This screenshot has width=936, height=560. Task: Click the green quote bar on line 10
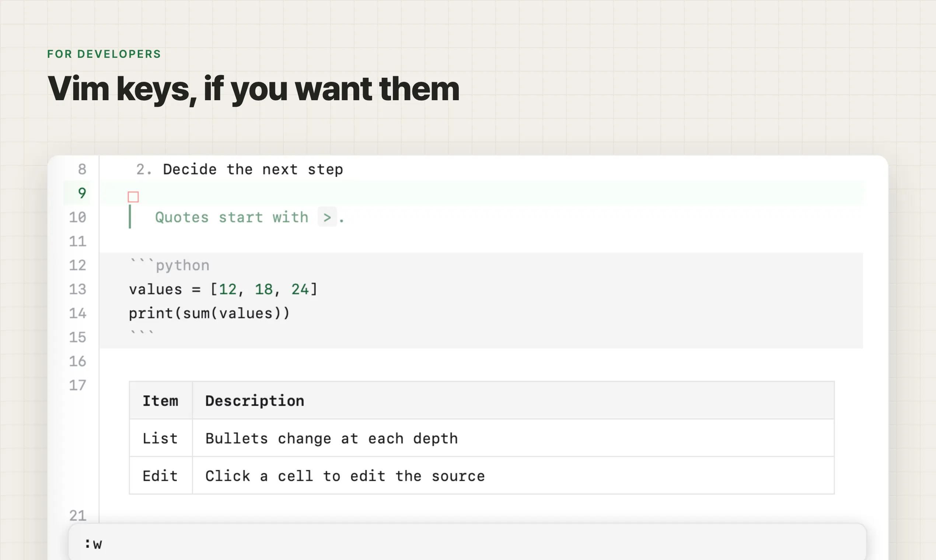pos(130,217)
